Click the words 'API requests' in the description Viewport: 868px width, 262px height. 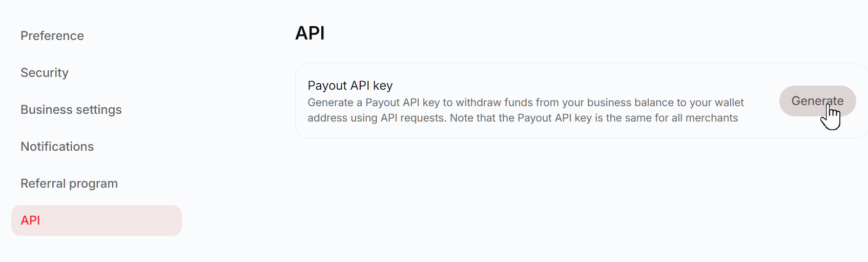[412, 118]
